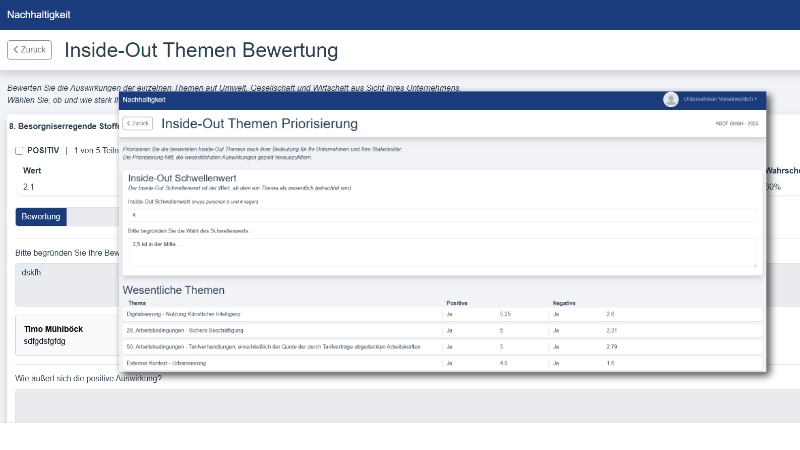800x450 pixels.
Task: Select the Sichere Beschäftigung topic row
Action: pyautogui.click(x=280, y=330)
